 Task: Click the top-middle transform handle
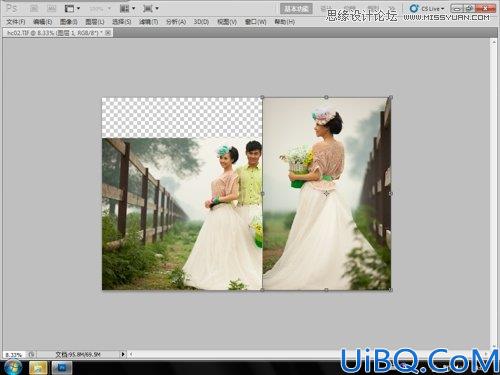coord(326,97)
